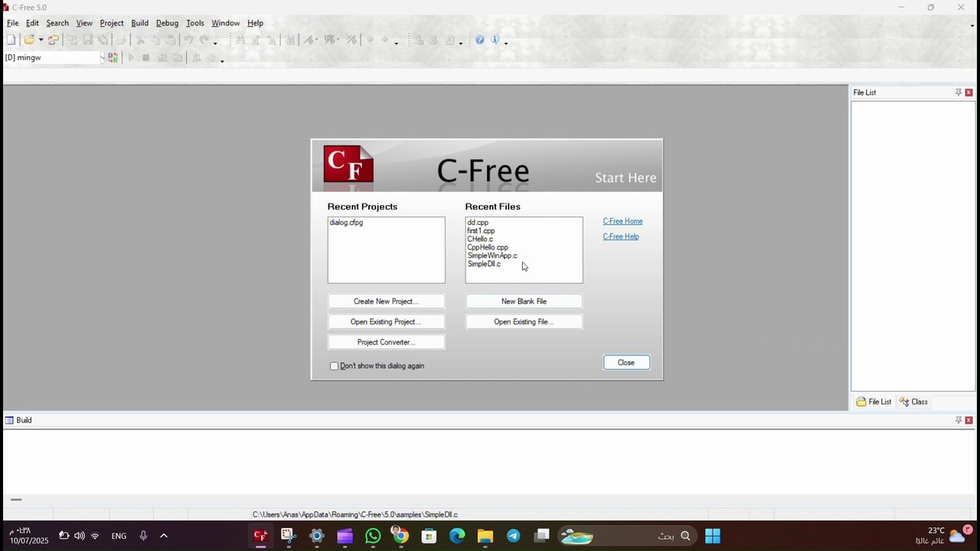Open File Explorer from the taskbar
Viewport: 980px width, 551px height.
click(x=485, y=536)
